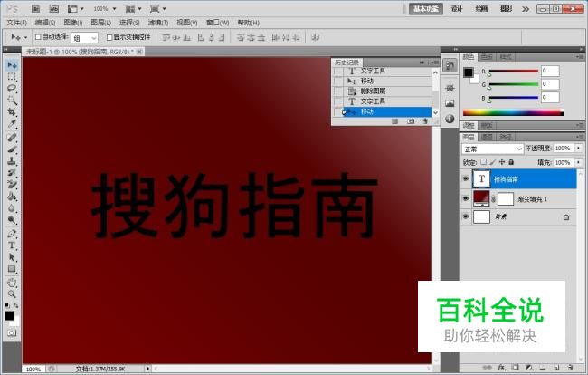The width and height of the screenshot is (588, 375).
Task: Open Bridge from the top bar
Action: (35, 9)
